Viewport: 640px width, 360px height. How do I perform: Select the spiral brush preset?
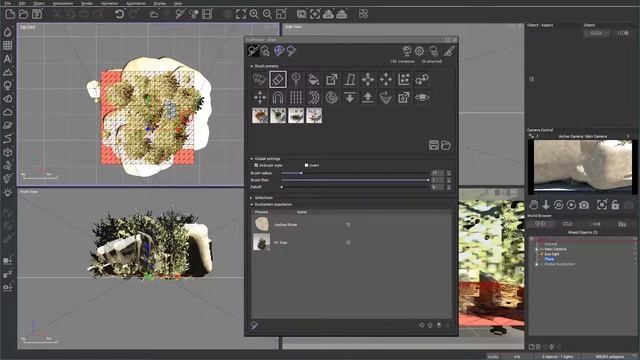coord(332,98)
